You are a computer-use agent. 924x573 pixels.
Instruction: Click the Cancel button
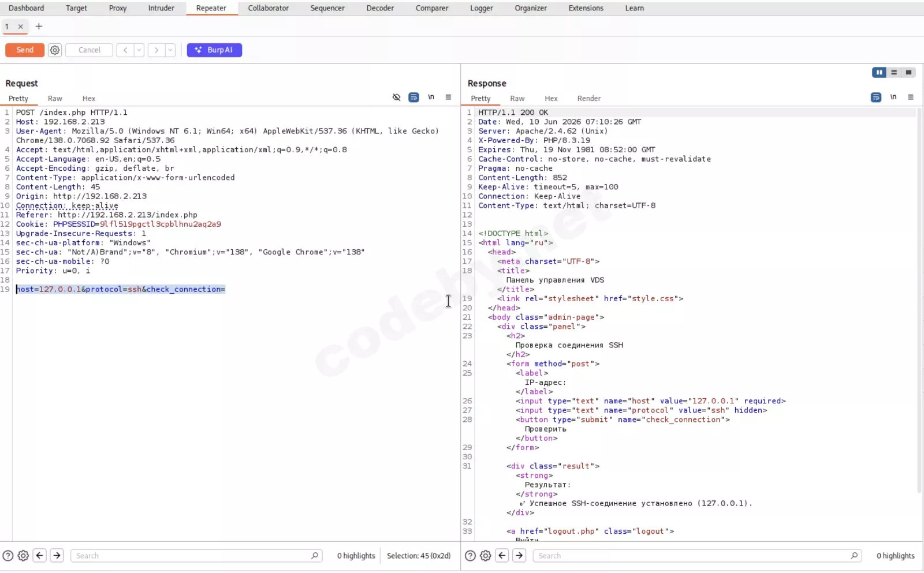tap(89, 50)
